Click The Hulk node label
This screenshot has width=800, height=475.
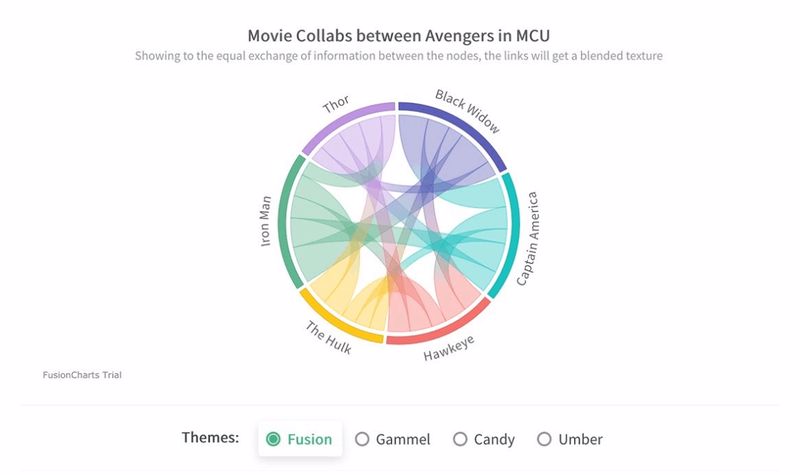point(329,337)
